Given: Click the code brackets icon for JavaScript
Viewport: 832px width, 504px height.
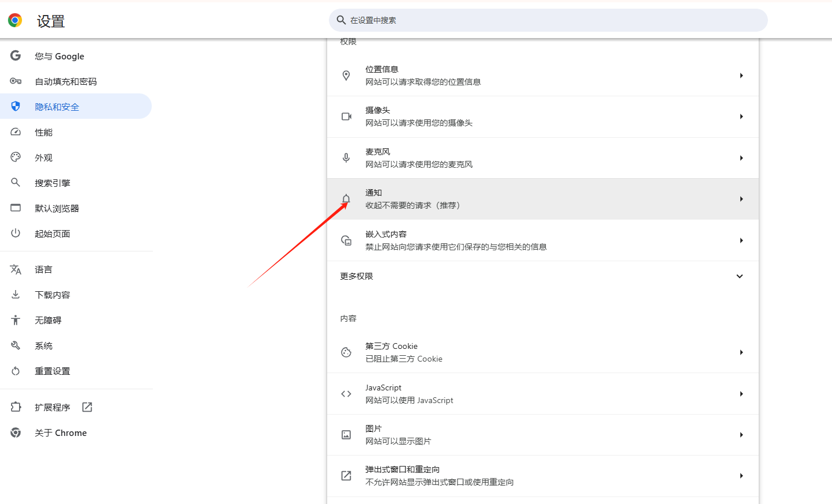Looking at the screenshot, I should coord(346,394).
